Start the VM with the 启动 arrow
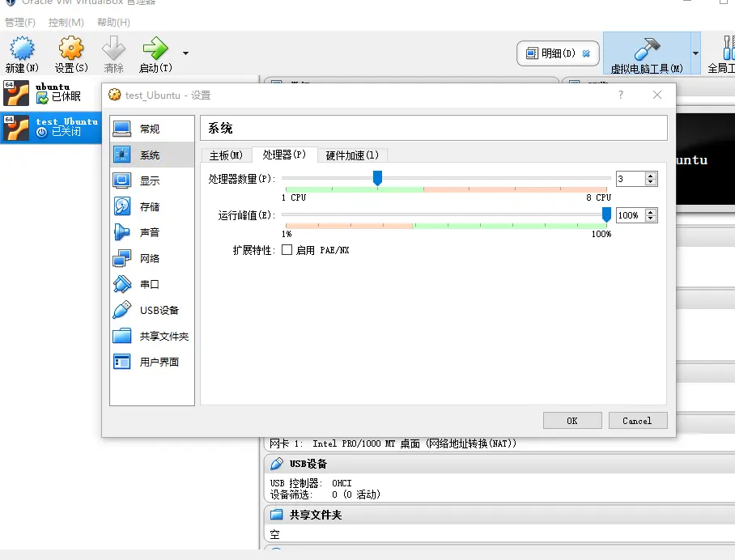Screen dimensions: 735x560 point(155,49)
